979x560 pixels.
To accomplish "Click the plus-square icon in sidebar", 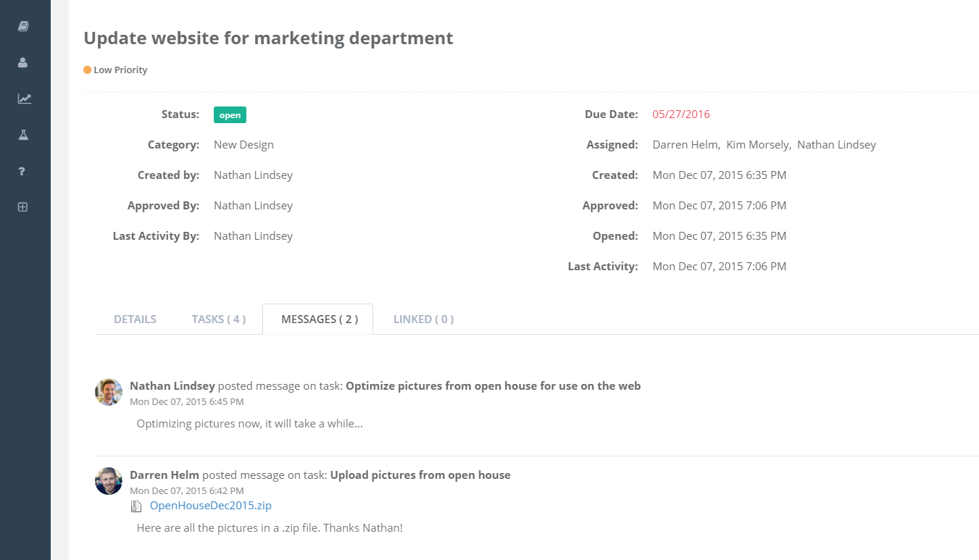I will pyautogui.click(x=22, y=207).
